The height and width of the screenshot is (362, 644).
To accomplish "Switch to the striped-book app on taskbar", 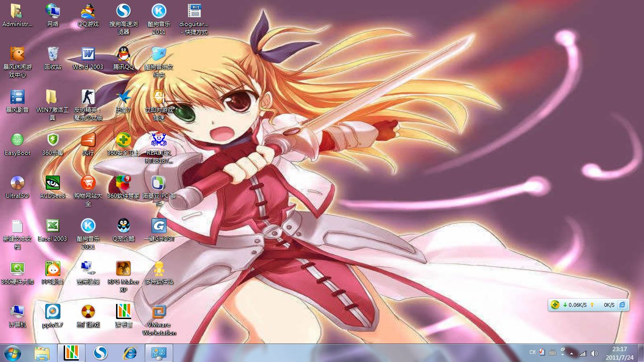I will point(71,353).
